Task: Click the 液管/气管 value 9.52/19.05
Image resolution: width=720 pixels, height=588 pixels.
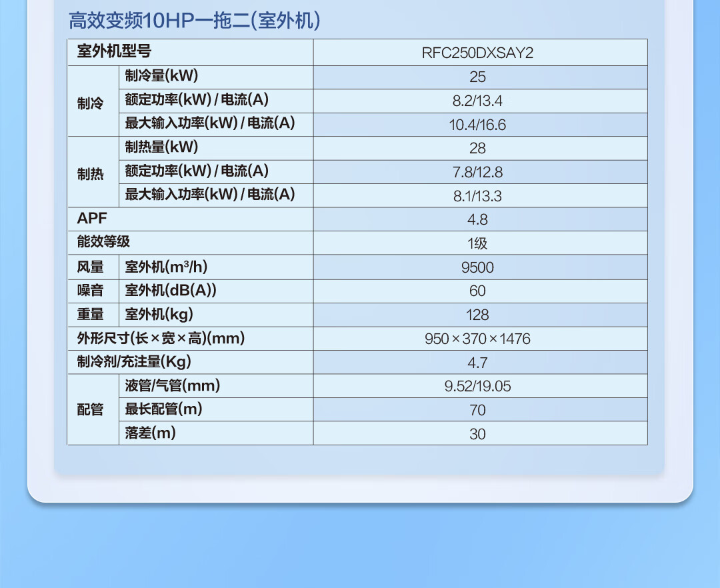Action: (477, 386)
